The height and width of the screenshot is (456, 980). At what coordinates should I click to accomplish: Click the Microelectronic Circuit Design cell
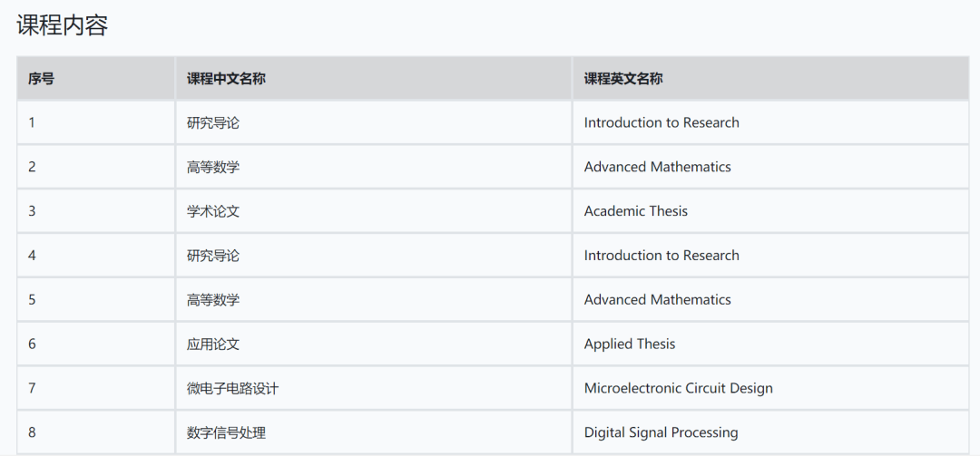[679, 388]
